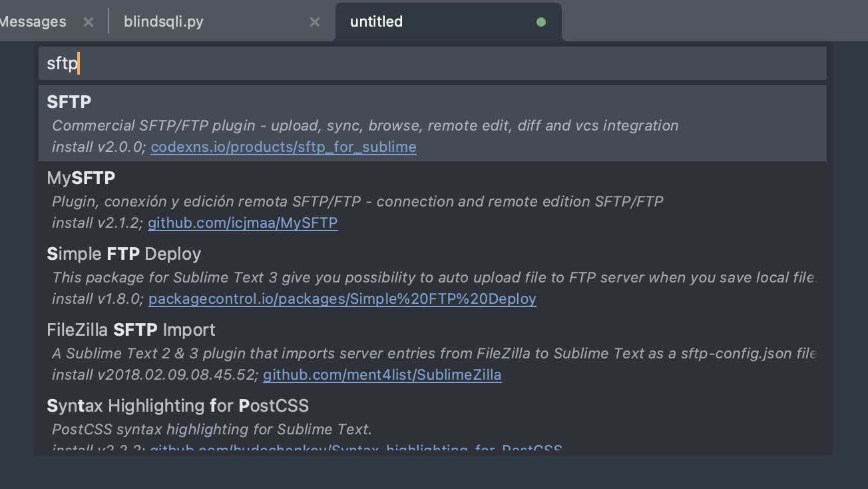Switch to the blindsqli.py tab

click(x=164, y=21)
